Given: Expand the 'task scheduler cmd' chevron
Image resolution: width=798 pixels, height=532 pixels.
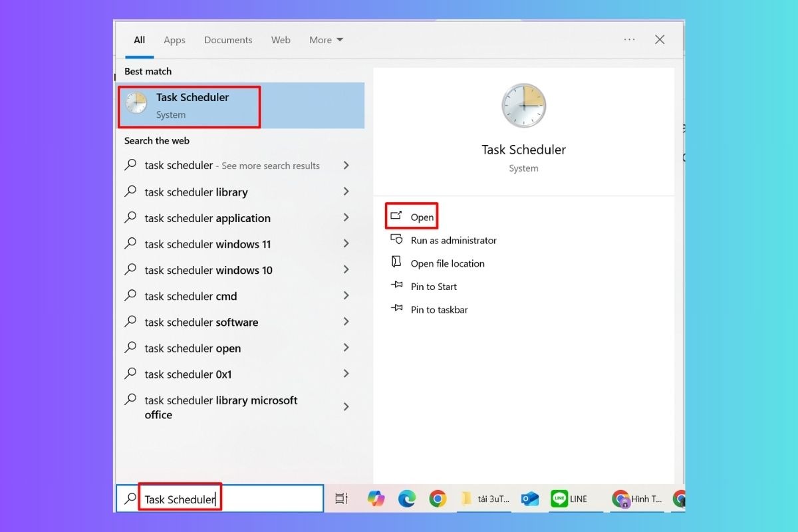Looking at the screenshot, I should (x=346, y=295).
